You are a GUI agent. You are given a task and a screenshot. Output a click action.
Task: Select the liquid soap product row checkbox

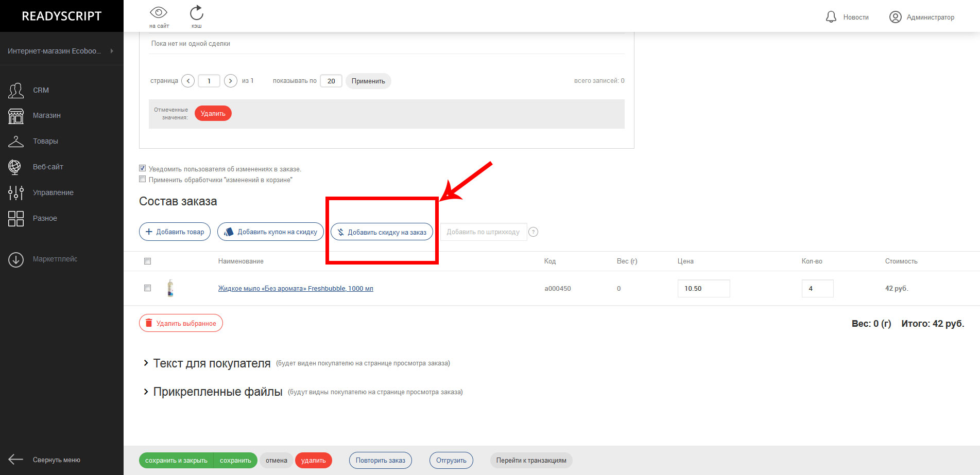[148, 288]
